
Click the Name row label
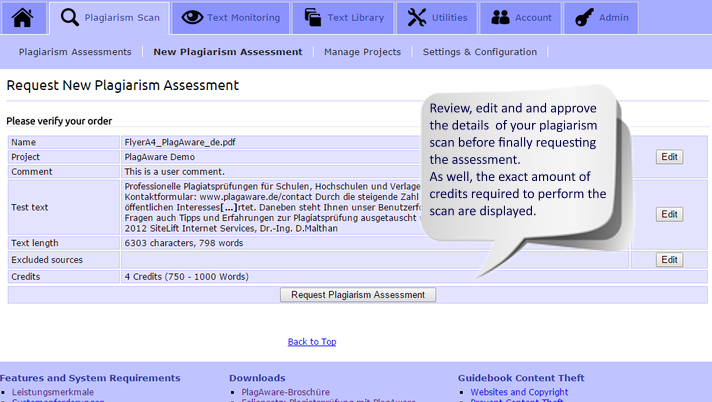23,142
